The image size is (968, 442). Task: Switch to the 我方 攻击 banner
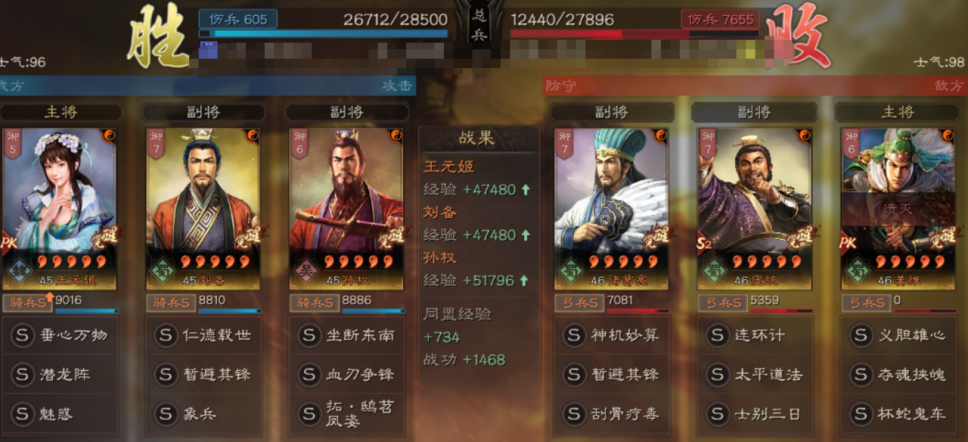point(207,86)
